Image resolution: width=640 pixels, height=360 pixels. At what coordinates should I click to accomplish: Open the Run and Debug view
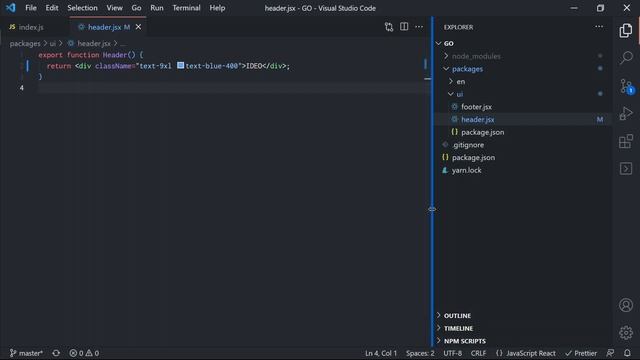click(626, 113)
